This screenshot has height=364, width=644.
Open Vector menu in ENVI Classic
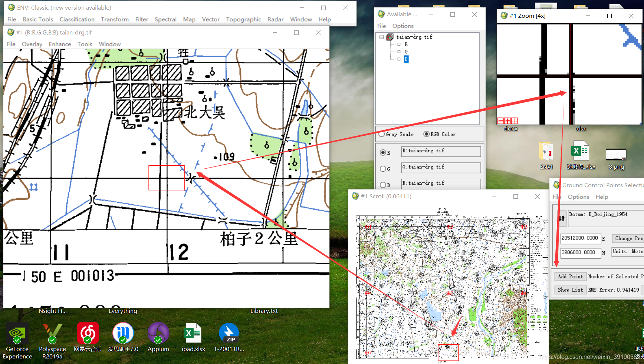tap(211, 19)
